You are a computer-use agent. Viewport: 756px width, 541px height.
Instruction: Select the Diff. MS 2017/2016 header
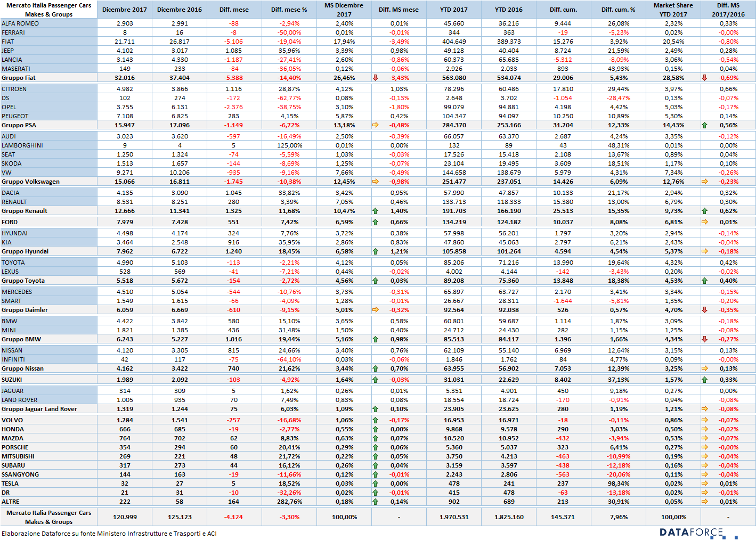coord(728,10)
